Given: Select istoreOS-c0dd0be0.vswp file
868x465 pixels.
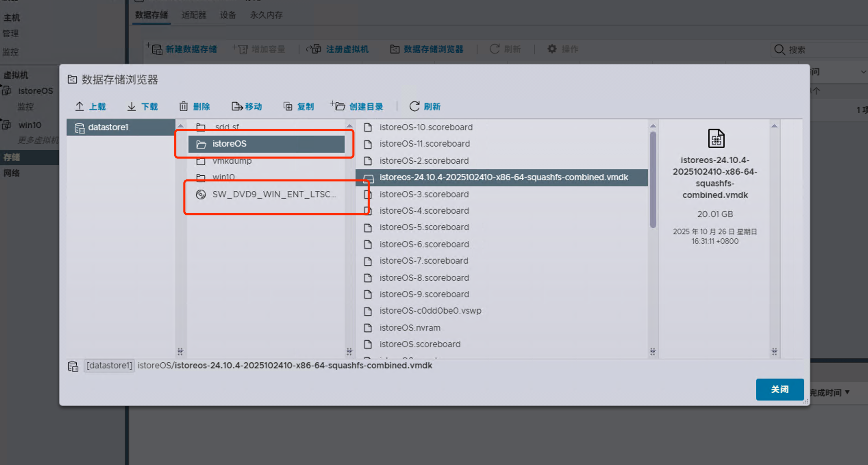Looking at the screenshot, I should (x=430, y=311).
